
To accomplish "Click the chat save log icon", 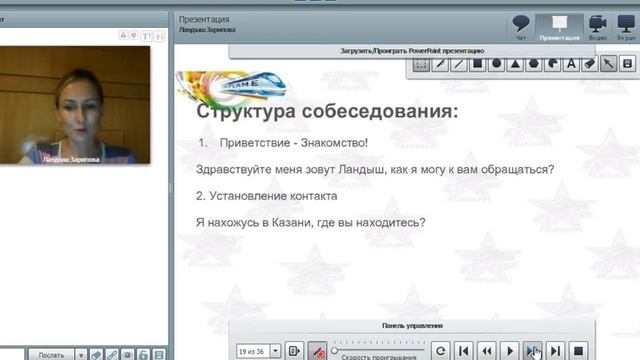I will [x=159, y=355].
